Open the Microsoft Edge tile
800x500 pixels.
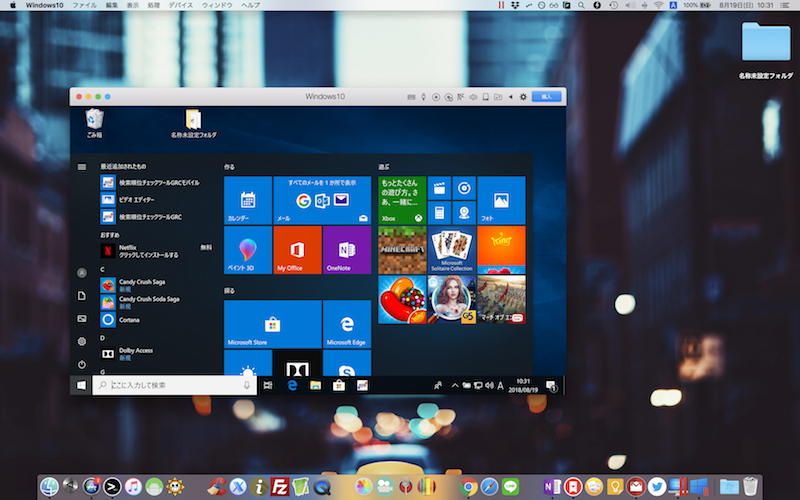[x=347, y=324]
